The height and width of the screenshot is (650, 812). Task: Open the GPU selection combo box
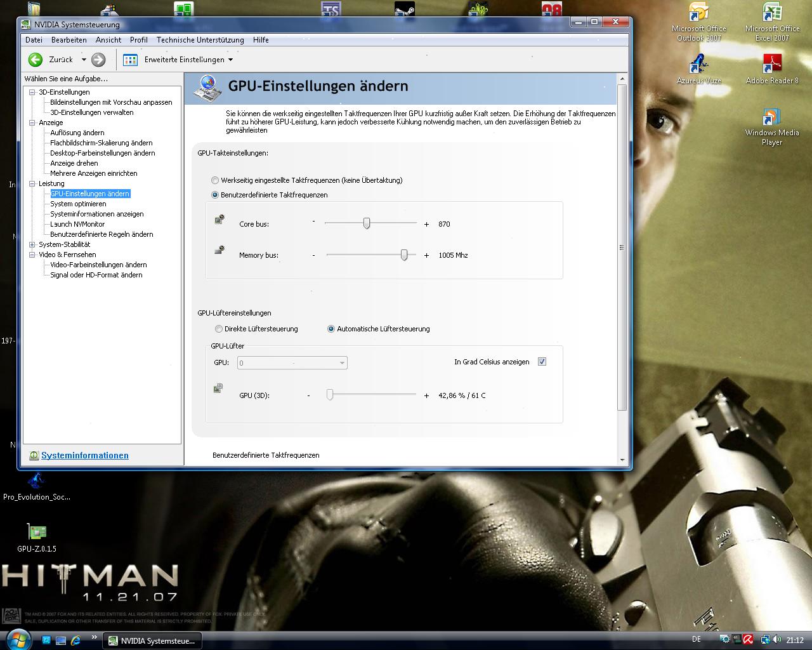click(x=292, y=363)
